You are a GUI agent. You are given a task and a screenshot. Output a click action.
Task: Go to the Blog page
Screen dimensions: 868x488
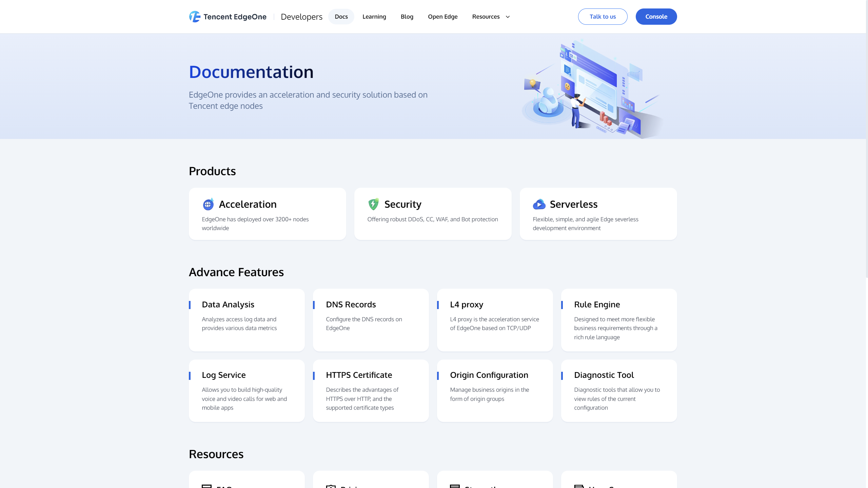tap(407, 17)
